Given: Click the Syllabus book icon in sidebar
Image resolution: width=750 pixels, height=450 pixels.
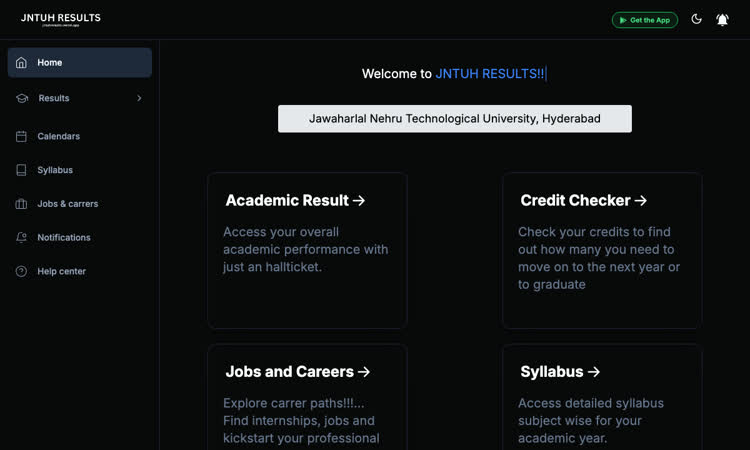Looking at the screenshot, I should pos(21,170).
